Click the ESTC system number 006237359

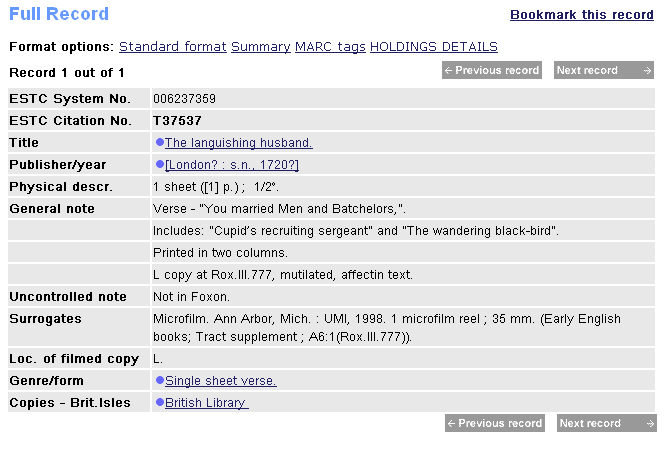click(184, 98)
